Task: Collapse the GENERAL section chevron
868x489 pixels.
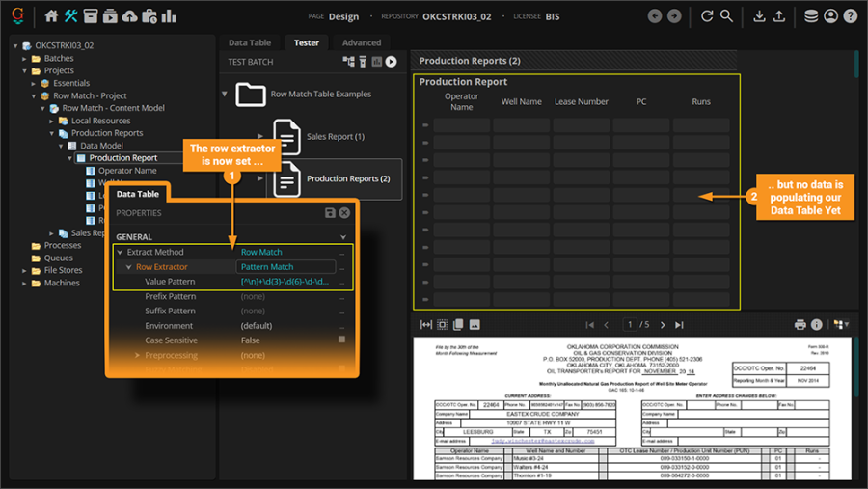Action: pyautogui.click(x=342, y=236)
